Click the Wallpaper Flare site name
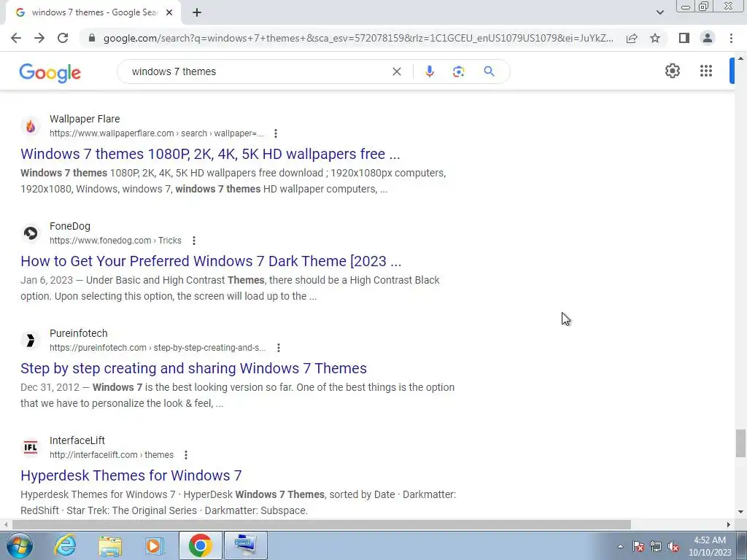747x560 pixels. [85, 119]
